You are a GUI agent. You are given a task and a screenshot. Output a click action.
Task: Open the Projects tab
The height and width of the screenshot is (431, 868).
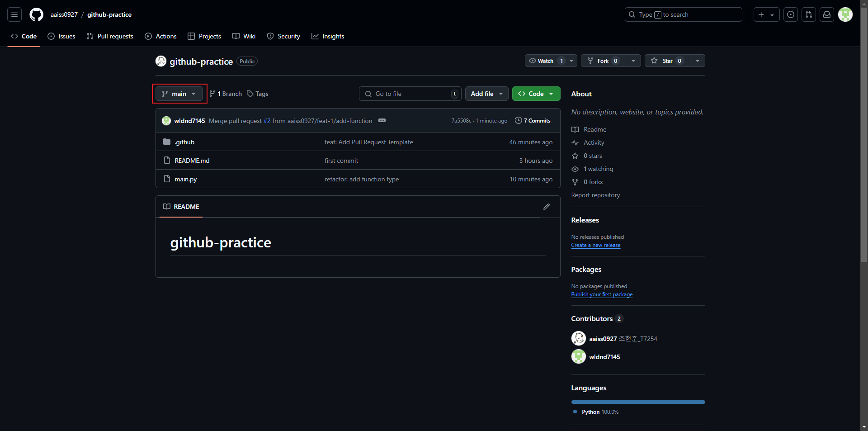204,36
